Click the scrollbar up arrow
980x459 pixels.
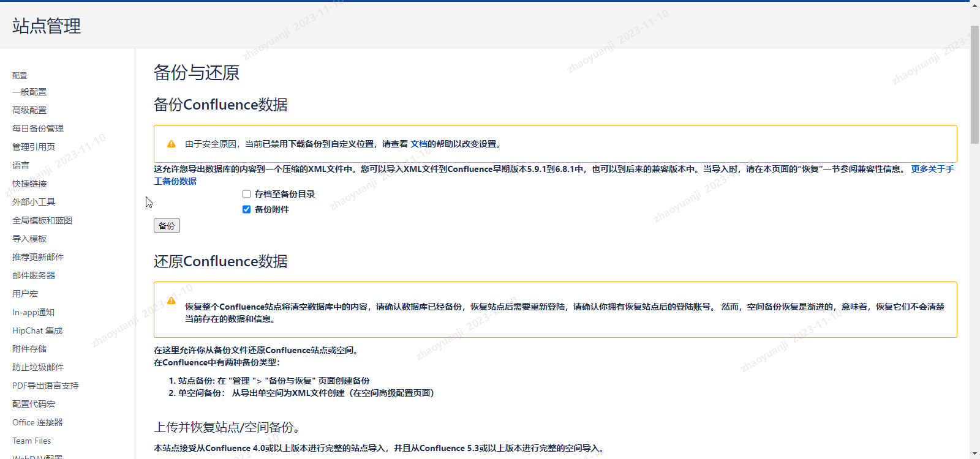click(x=974, y=6)
